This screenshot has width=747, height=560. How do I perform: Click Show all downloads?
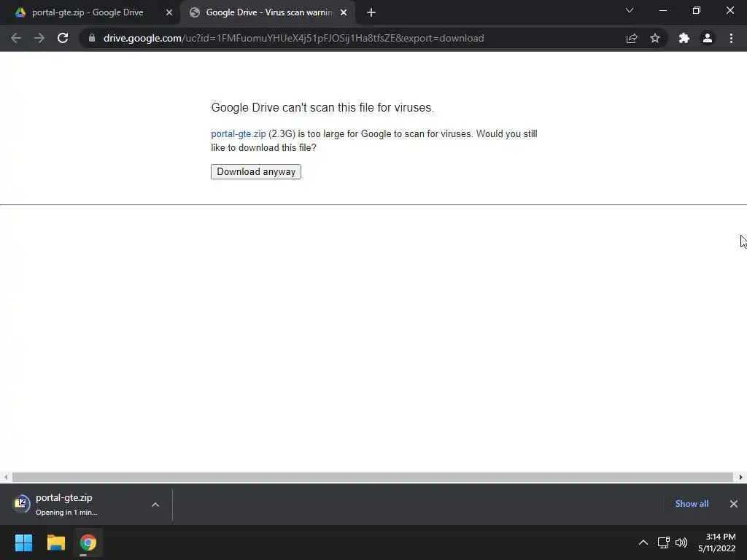[x=692, y=504]
